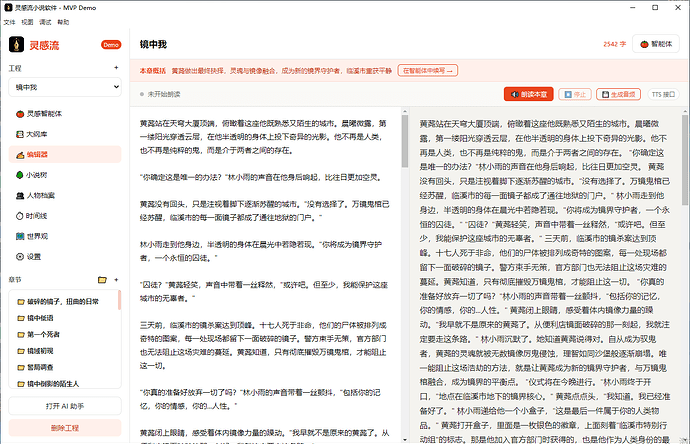Click the Demo badge
This screenshot has height=444, width=690.
coord(111,45)
